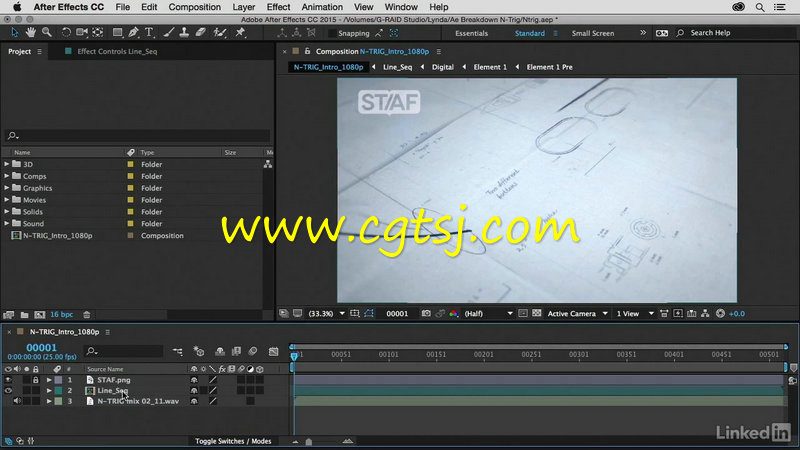Image resolution: width=800 pixels, height=450 pixels.
Task: Click the 16 bpc color depth
Action: click(x=61, y=315)
